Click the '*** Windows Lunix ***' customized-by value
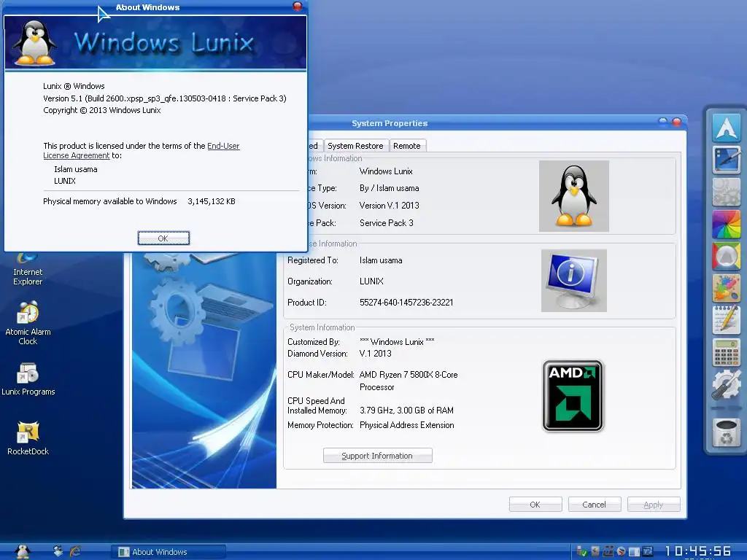Screen dimensions: 747x560 coord(397,342)
